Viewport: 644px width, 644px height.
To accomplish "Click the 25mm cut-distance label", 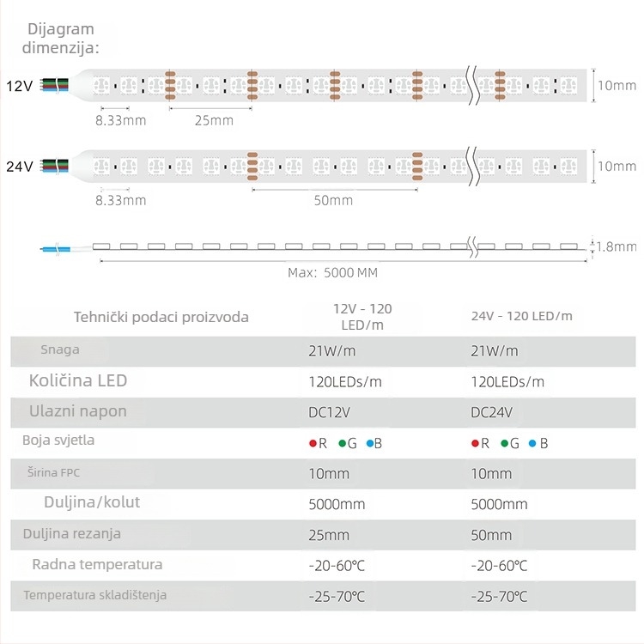I will click(x=214, y=120).
